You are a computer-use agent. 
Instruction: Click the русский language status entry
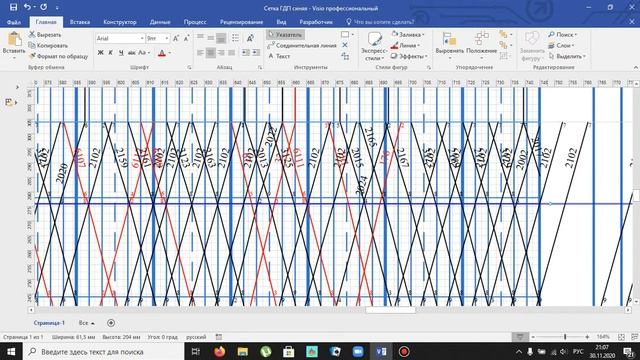pos(196,337)
